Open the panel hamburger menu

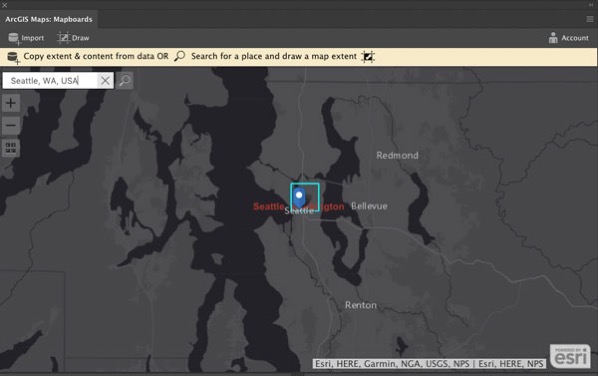coord(590,19)
